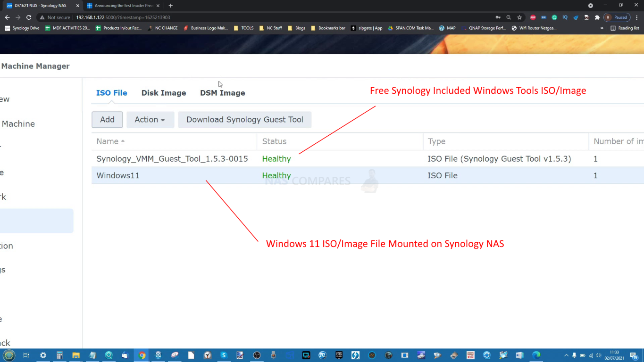Show hidden system tray icons
The height and width of the screenshot is (362, 644).
[x=567, y=355]
